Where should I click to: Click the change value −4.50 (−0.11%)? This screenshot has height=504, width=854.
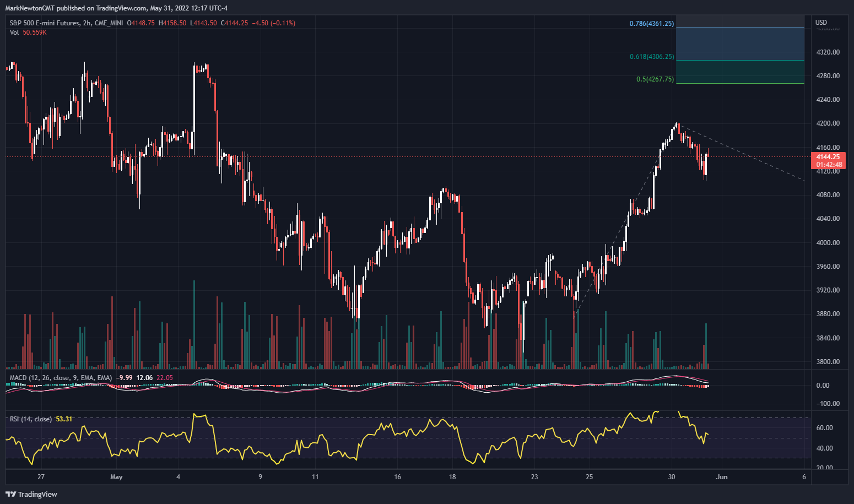273,23
